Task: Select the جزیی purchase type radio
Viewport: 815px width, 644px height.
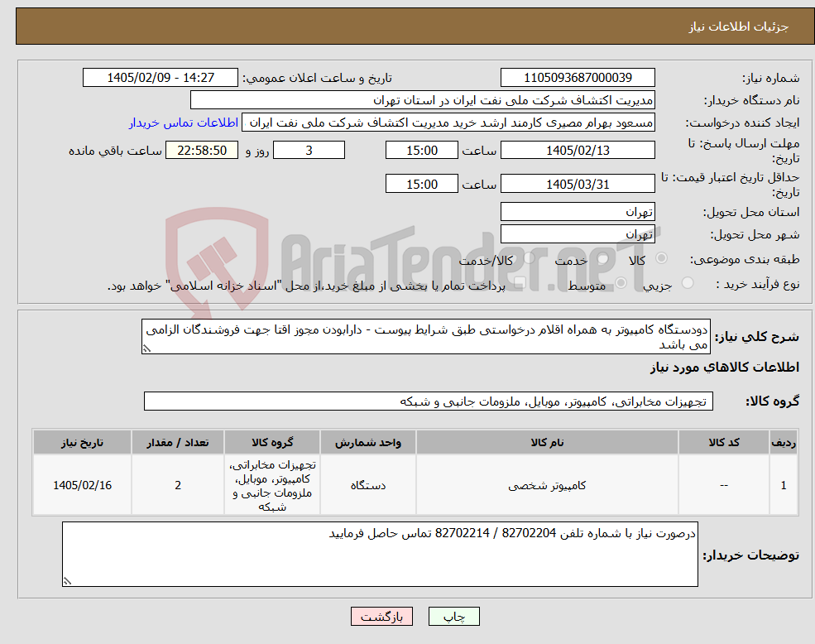Action: point(687,283)
